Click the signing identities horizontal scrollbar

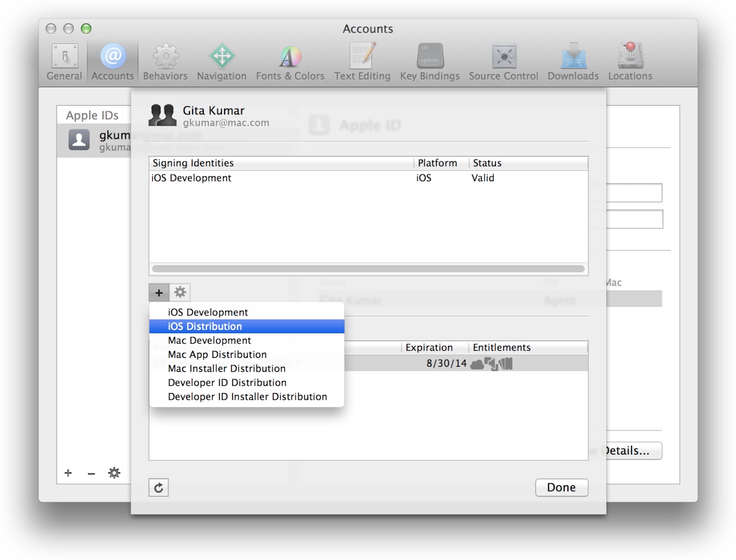tap(369, 269)
